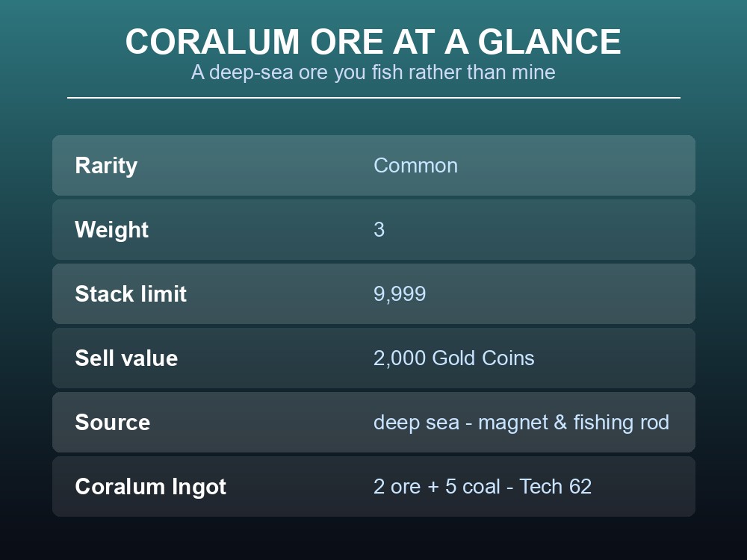Click the horizontal divider under the subtitle
The image size is (747, 560).
pyautogui.click(x=373, y=98)
